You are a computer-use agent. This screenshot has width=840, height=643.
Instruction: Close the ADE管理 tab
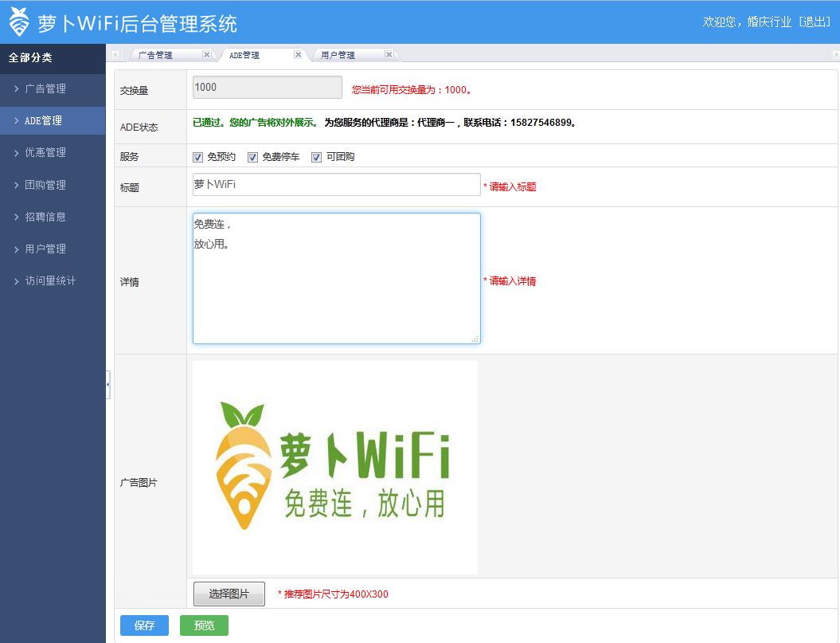click(298, 55)
